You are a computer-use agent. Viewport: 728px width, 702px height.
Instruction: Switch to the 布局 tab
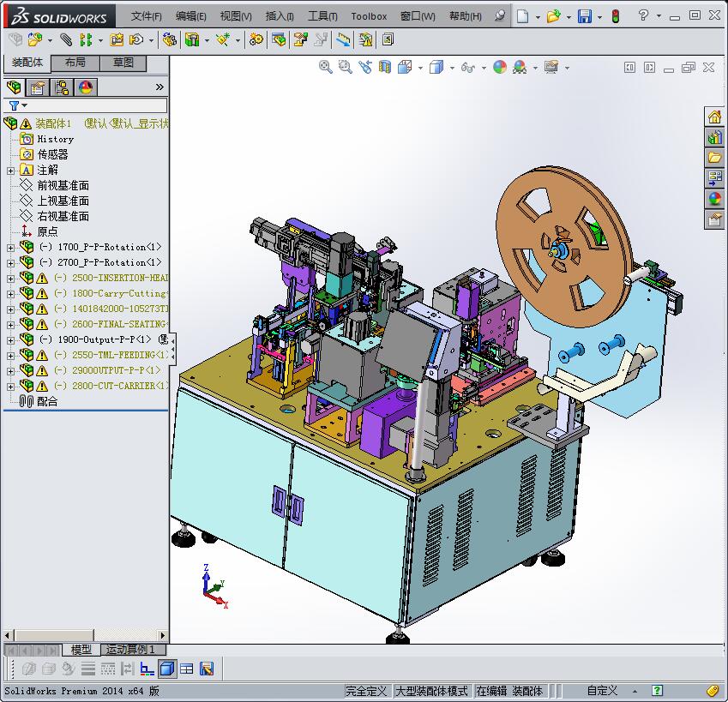click(75, 63)
